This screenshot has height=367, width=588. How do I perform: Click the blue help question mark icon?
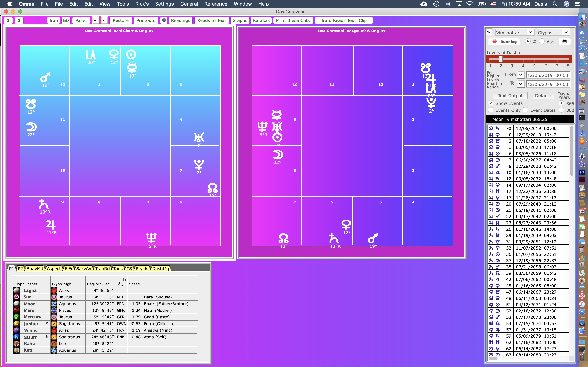(x=164, y=20)
